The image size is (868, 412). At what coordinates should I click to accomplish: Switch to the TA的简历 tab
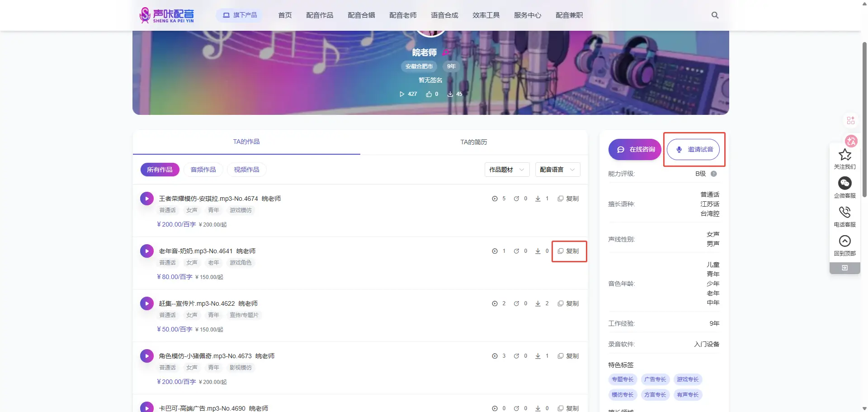473,142
